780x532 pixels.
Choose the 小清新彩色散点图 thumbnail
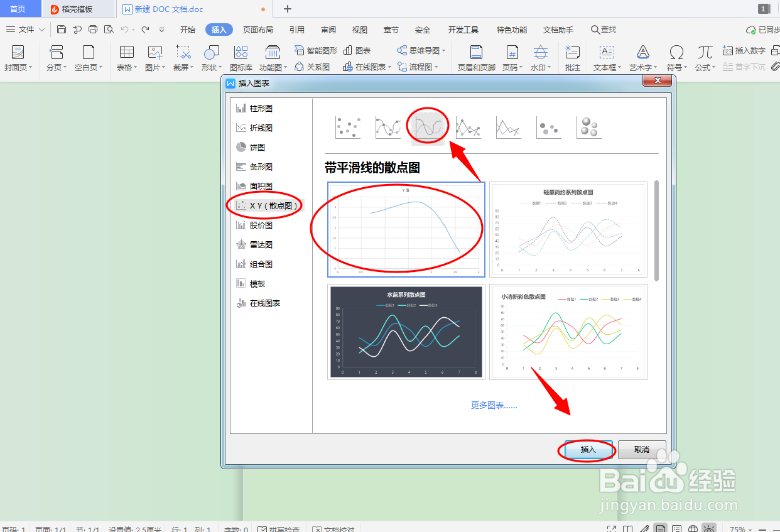568,332
